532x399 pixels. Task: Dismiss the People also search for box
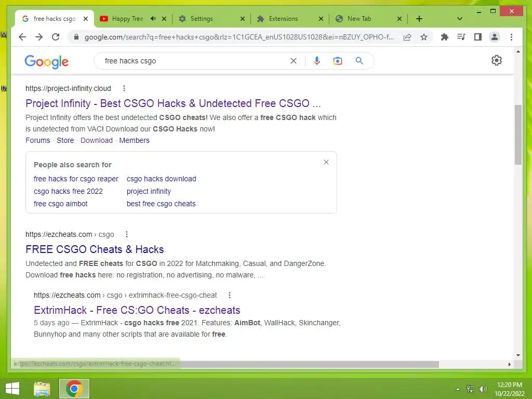[x=326, y=162]
